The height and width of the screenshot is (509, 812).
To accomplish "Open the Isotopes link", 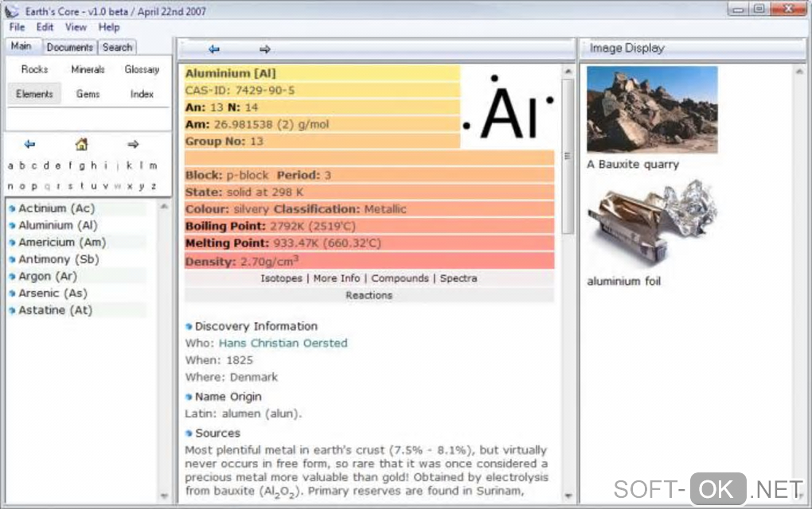I will click(x=281, y=278).
